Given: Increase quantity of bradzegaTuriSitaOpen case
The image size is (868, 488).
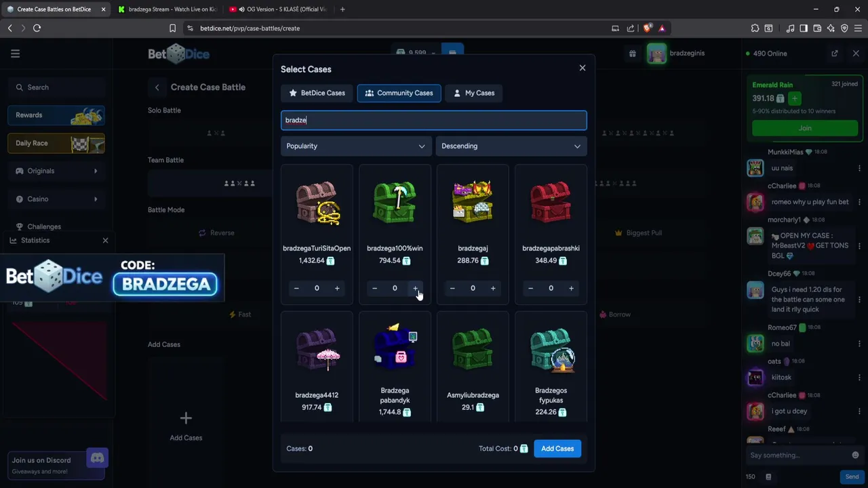Looking at the screenshot, I should point(337,288).
